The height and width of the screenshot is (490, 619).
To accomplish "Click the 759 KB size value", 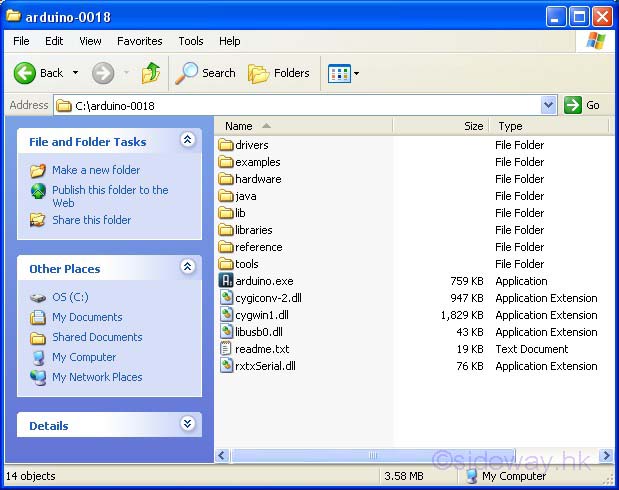I will 467,281.
